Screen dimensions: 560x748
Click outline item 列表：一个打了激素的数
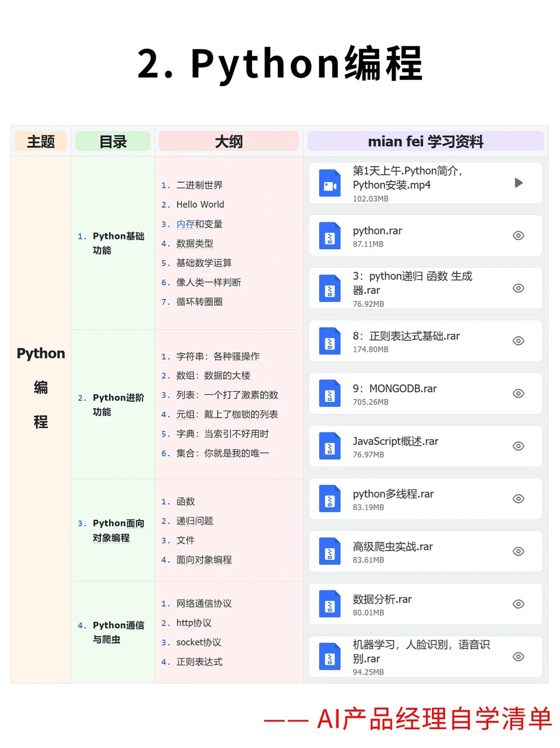pyautogui.click(x=227, y=395)
